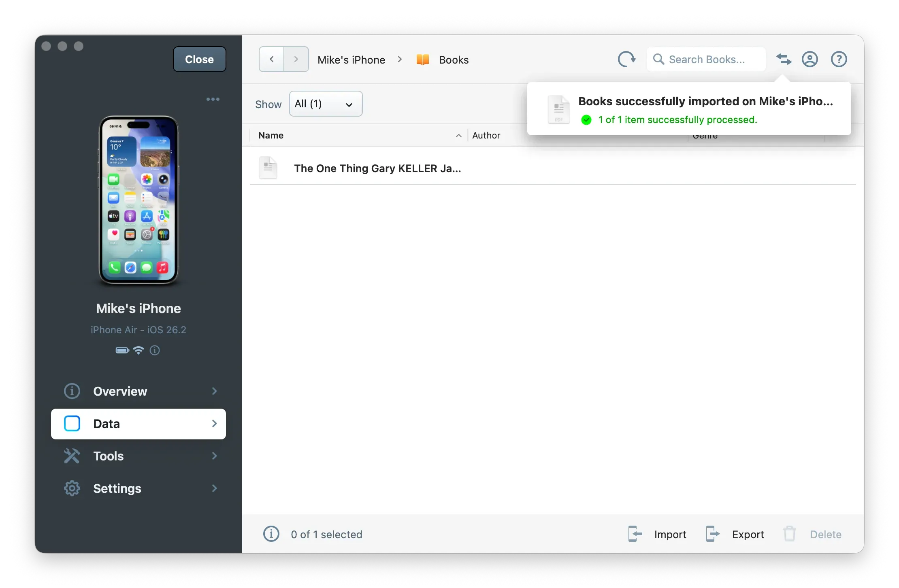Expand the Tools sidebar section
Screen dimensions: 899x588
click(138, 456)
